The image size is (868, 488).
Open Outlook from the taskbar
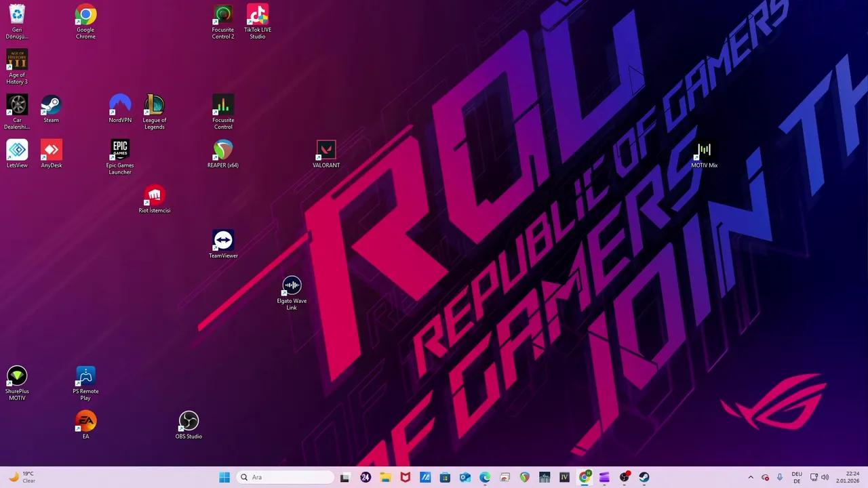pyautogui.click(x=465, y=477)
